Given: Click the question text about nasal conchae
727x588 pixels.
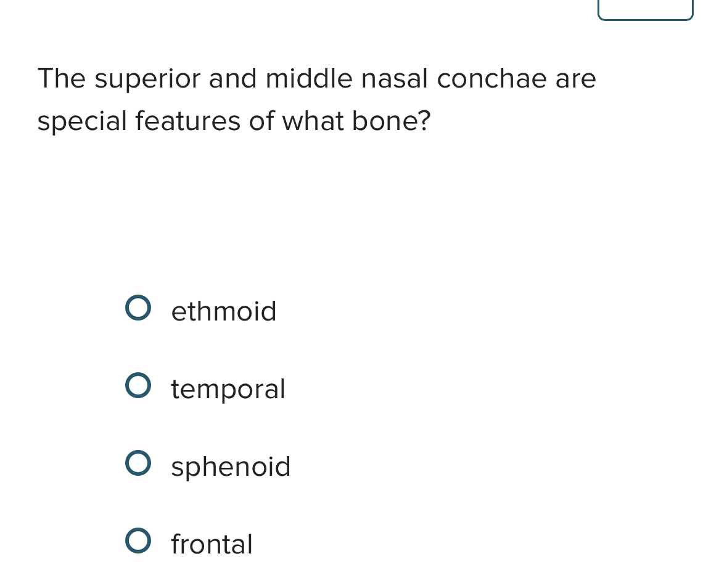Looking at the screenshot, I should (317, 99).
